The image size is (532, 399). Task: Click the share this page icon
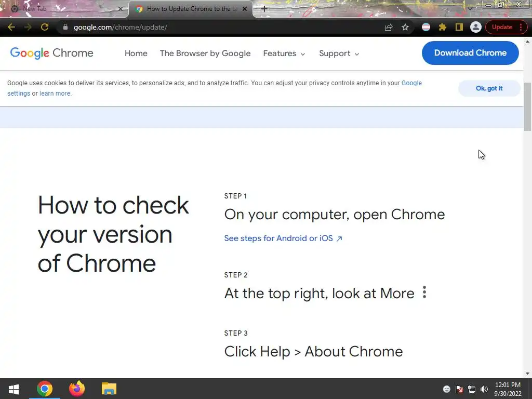389,27
